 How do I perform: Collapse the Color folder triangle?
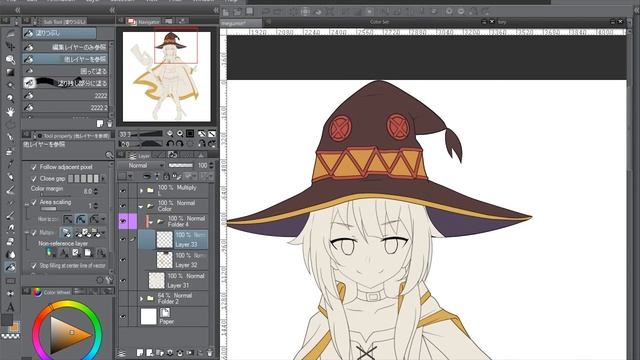(x=141, y=207)
